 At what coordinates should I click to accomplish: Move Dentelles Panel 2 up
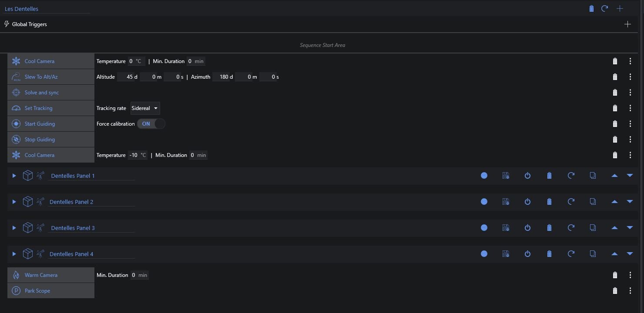[x=614, y=202]
